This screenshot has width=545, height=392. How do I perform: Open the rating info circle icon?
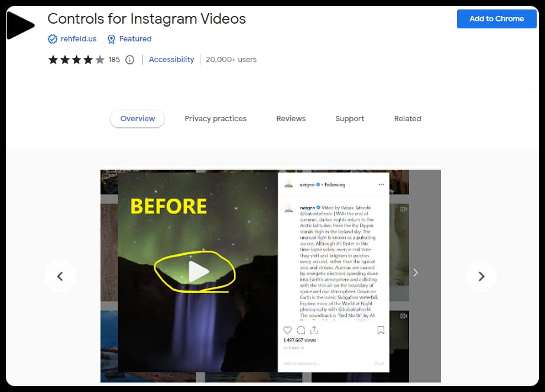tap(129, 60)
